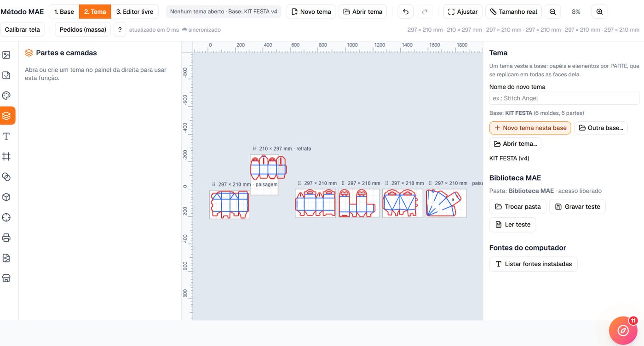Open the print icon in sidebar
The width and height of the screenshot is (644, 346).
pos(6,238)
